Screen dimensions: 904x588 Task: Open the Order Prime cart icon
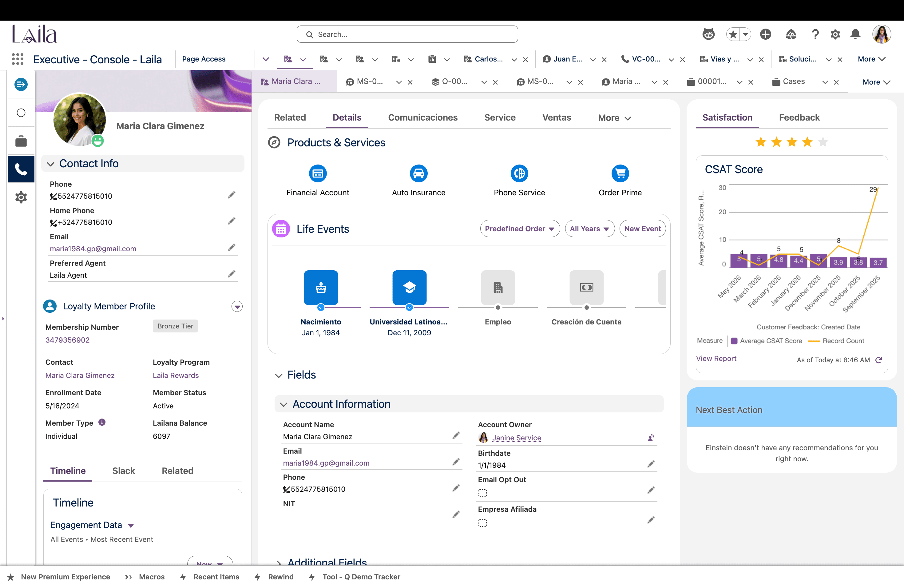(x=620, y=173)
